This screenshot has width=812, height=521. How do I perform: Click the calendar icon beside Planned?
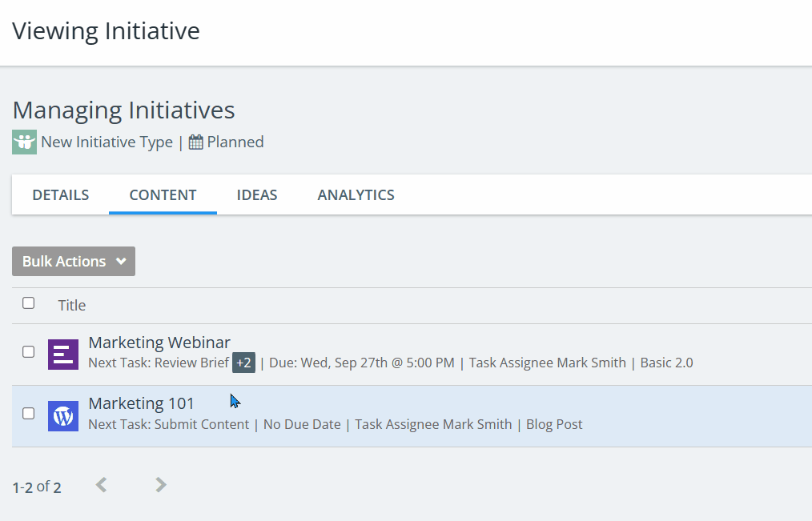pos(195,142)
